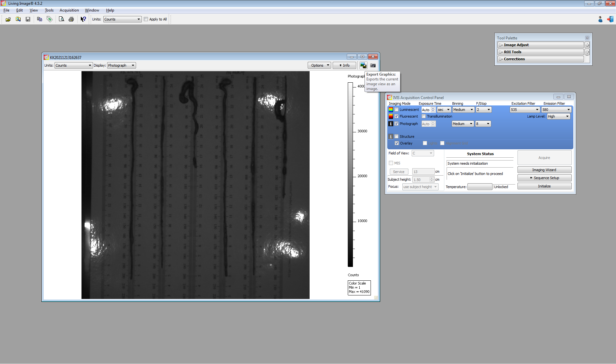Enable the Apply to All checkbox
616x364 pixels.
[146, 19]
